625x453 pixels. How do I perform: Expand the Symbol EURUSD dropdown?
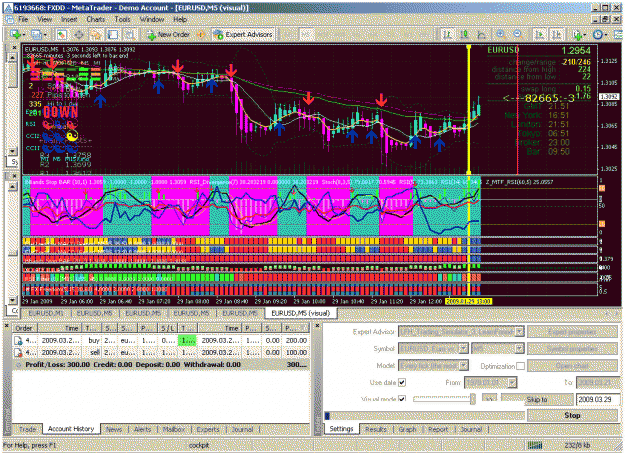463,349
